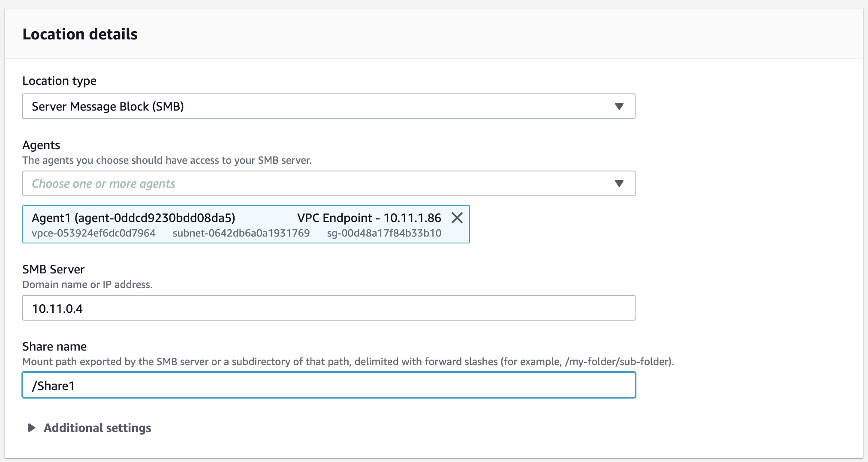
Task: Click the sg-00d48a17f84b33b10 security group ID
Action: [384, 233]
